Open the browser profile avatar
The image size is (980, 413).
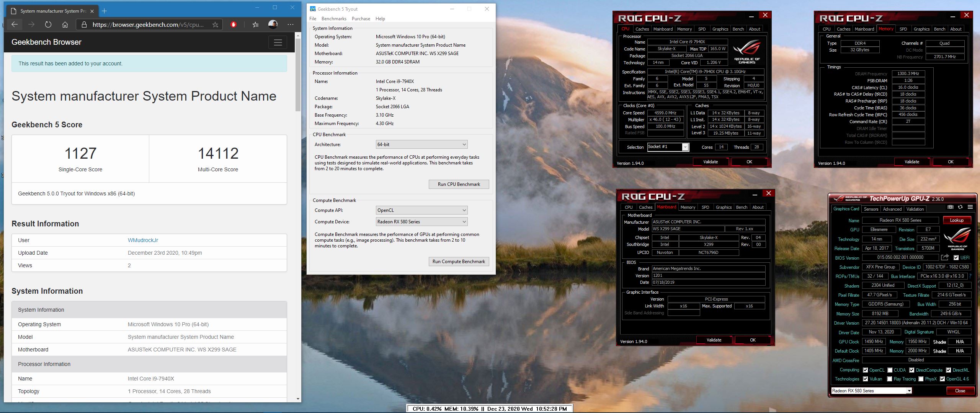point(273,24)
